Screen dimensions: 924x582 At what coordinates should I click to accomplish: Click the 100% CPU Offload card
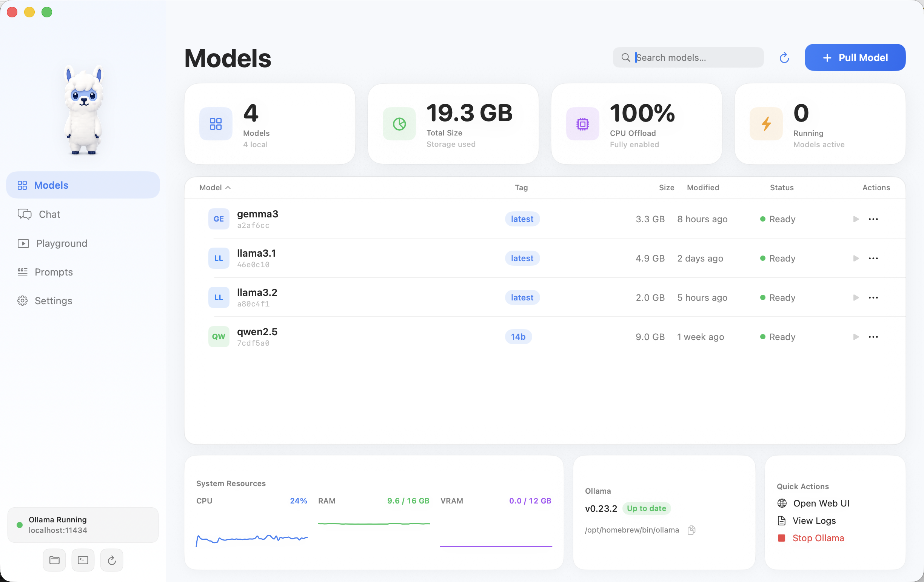point(637,124)
